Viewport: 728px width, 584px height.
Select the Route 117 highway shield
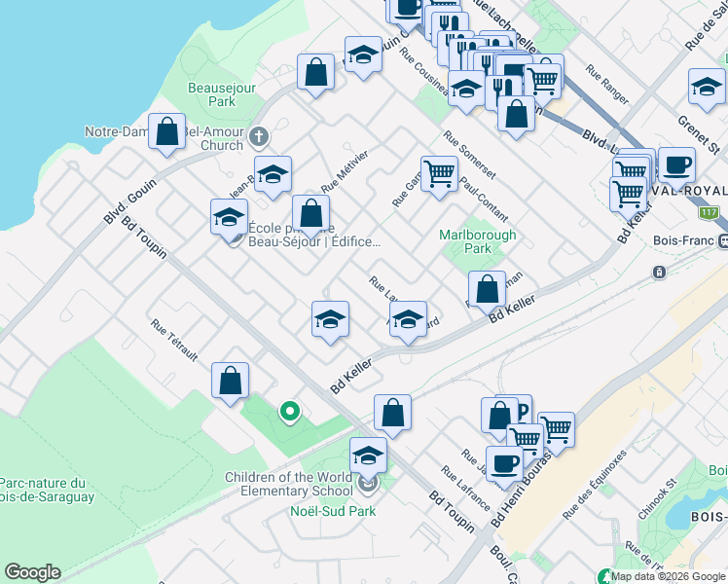coord(709,212)
